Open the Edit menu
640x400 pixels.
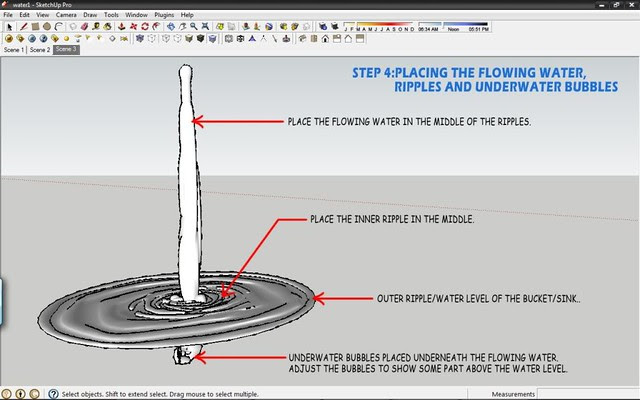click(x=24, y=15)
